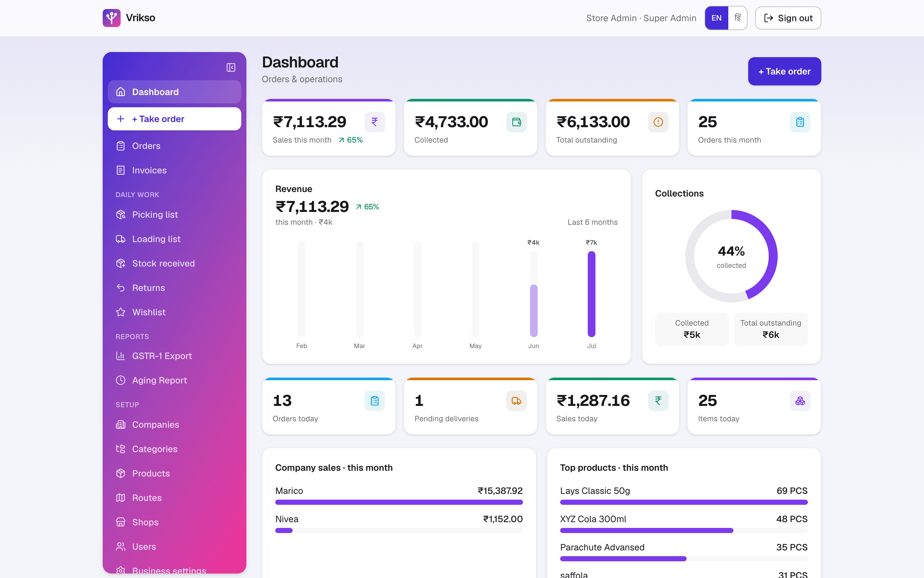Click the Jun revenue bar
The width and height of the screenshot is (924, 578).
(534, 311)
